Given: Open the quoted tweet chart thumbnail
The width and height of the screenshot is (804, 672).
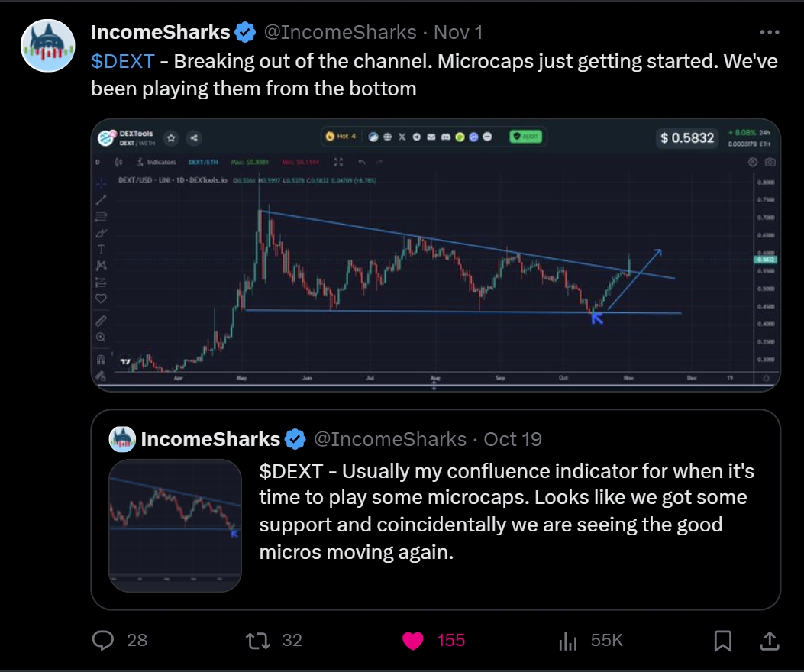Looking at the screenshot, I should click(175, 526).
